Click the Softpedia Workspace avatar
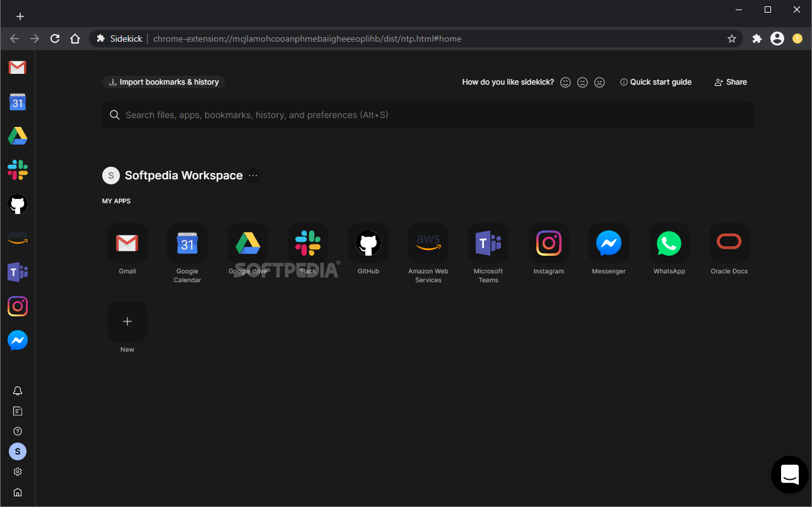The image size is (812, 507). (x=111, y=176)
